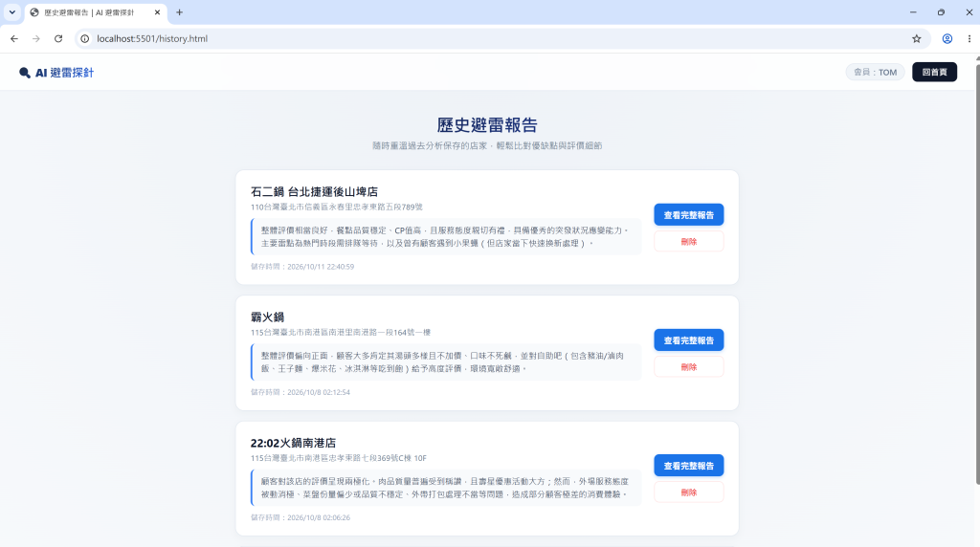Click the 霸火鍋 card title
980x547 pixels.
(268, 317)
